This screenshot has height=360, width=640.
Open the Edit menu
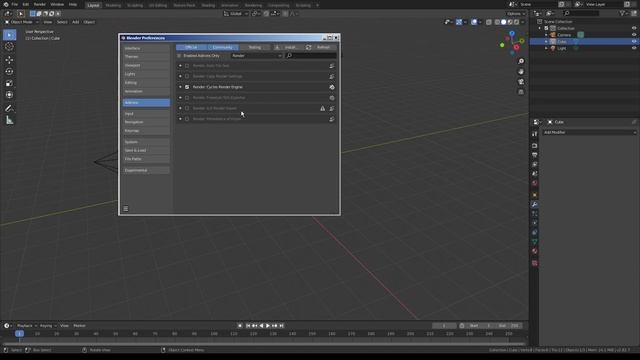coord(26,4)
